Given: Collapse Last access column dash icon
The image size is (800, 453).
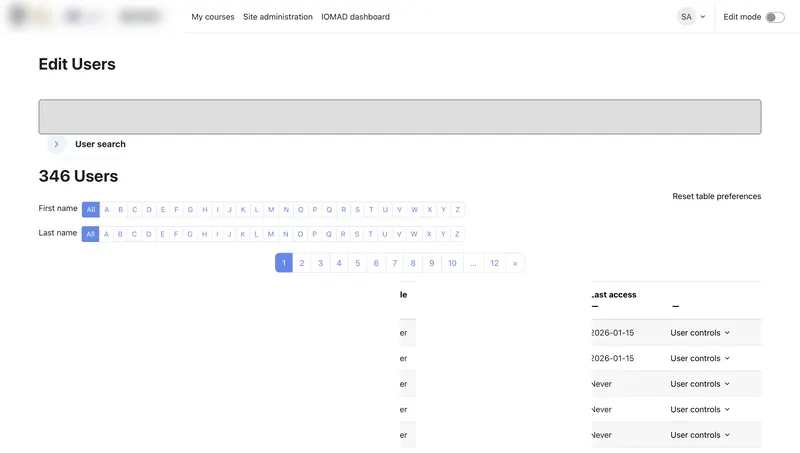Looking at the screenshot, I should [595, 307].
